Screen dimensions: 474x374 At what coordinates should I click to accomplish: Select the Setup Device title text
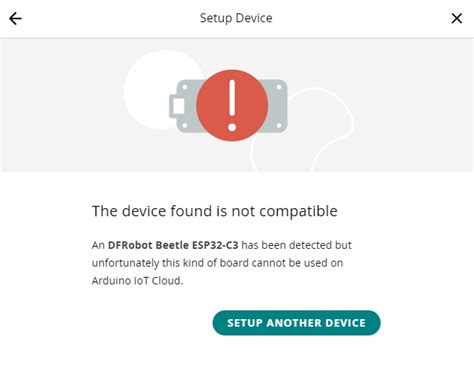[x=236, y=18]
